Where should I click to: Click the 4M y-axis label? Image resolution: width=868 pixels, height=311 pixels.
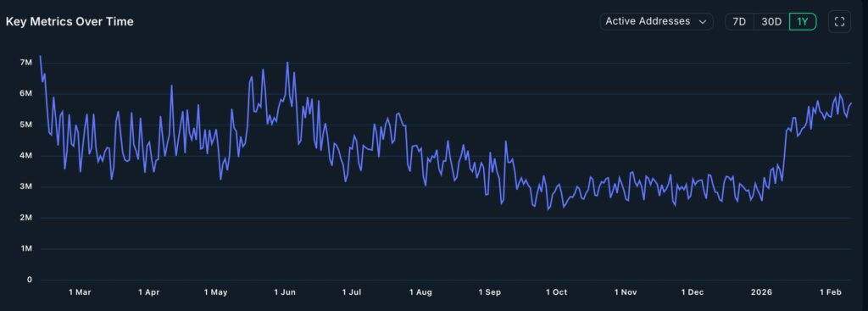(26, 156)
